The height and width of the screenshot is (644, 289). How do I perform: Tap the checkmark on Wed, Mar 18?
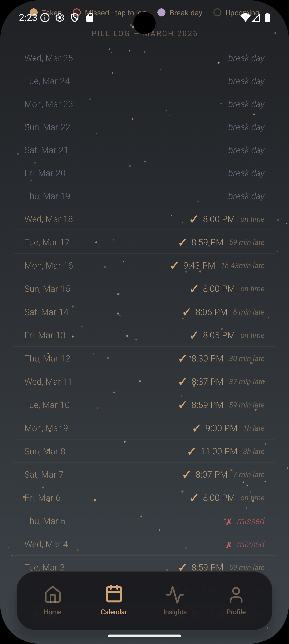tap(194, 219)
